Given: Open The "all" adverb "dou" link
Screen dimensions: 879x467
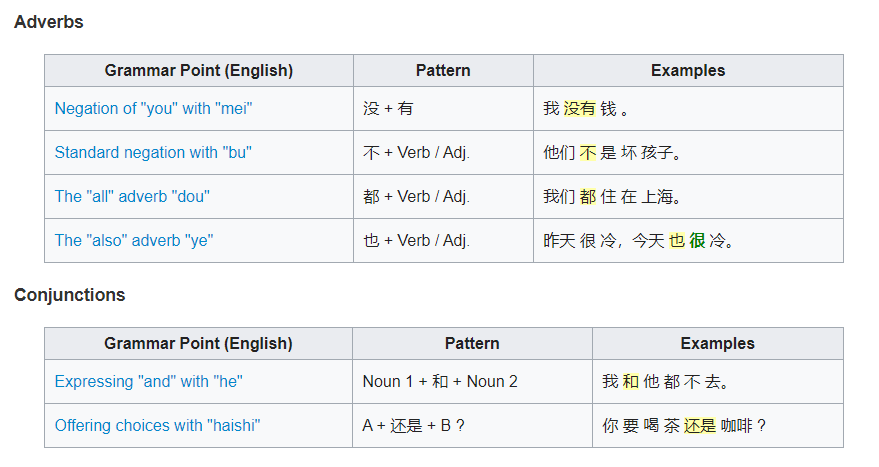Looking at the screenshot, I should pyautogui.click(x=132, y=196).
